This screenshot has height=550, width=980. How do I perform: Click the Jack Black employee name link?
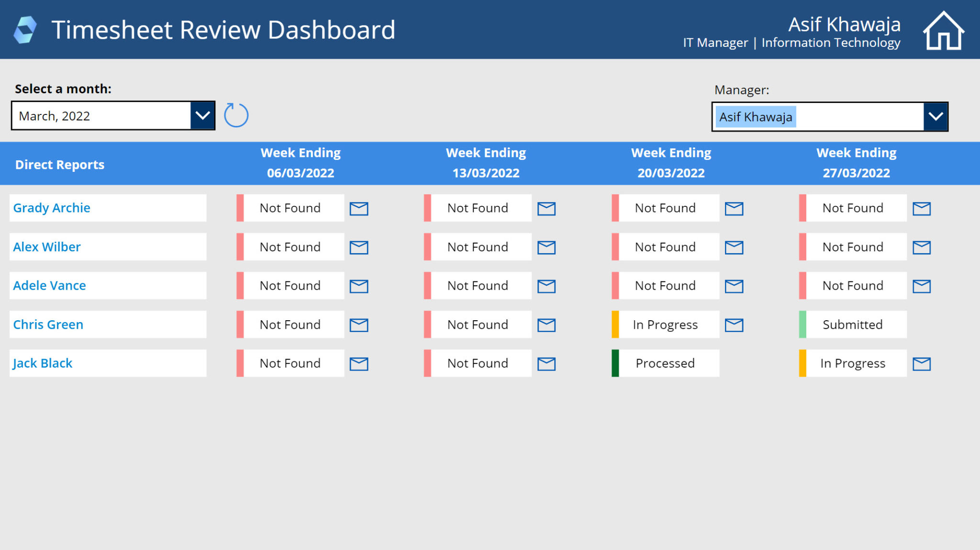tap(42, 363)
